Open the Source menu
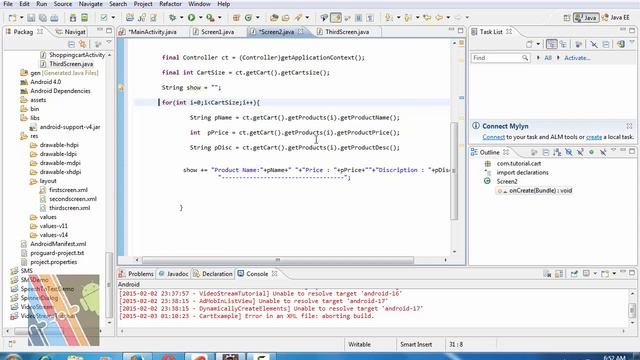This screenshot has height=360, width=640. coord(62,4)
